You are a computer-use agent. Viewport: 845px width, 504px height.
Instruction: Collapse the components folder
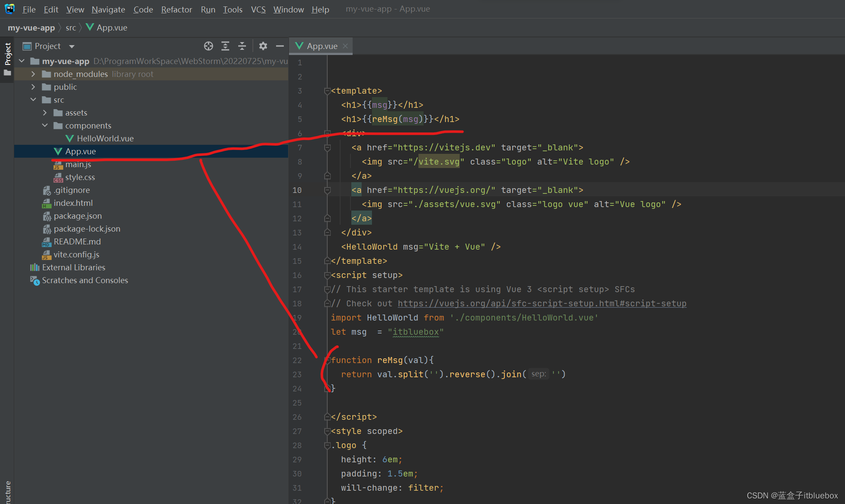[x=45, y=125]
